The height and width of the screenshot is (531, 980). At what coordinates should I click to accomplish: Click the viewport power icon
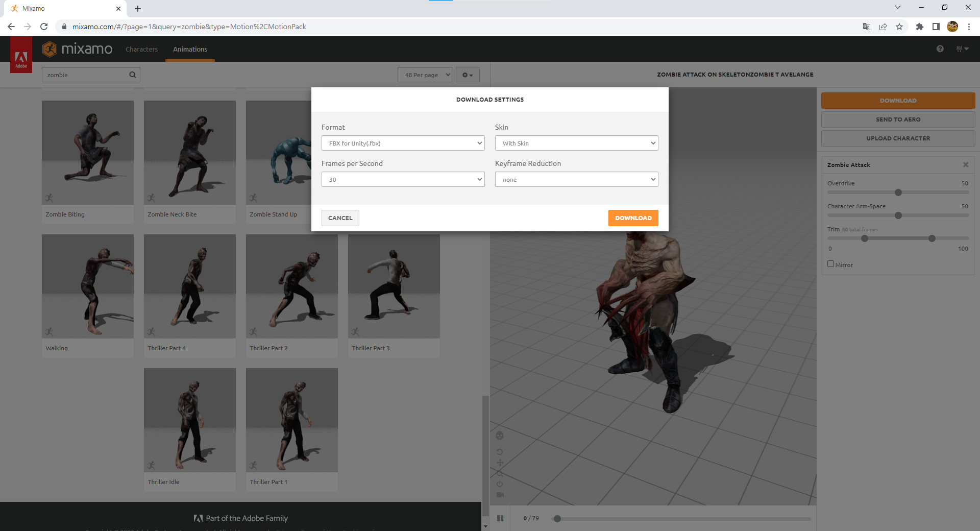[x=500, y=484]
